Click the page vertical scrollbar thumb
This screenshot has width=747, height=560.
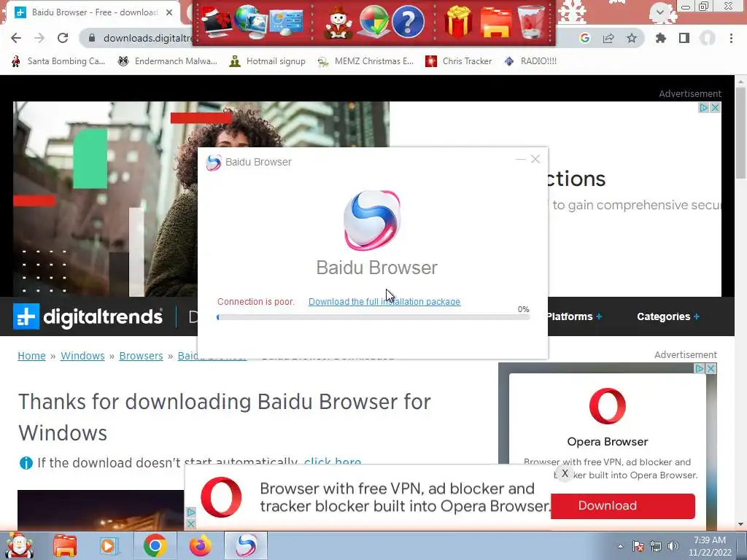(741, 133)
